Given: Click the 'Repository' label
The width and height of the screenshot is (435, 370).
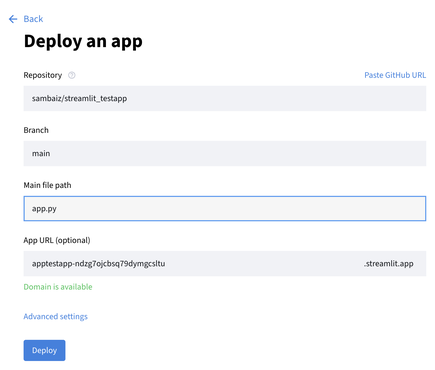Looking at the screenshot, I should point(43,75).
